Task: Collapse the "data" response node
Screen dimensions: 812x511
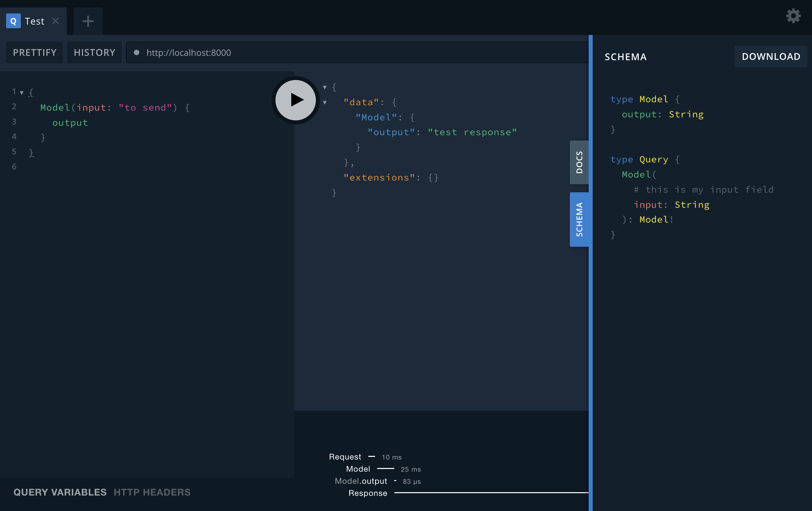Action: 325,103
